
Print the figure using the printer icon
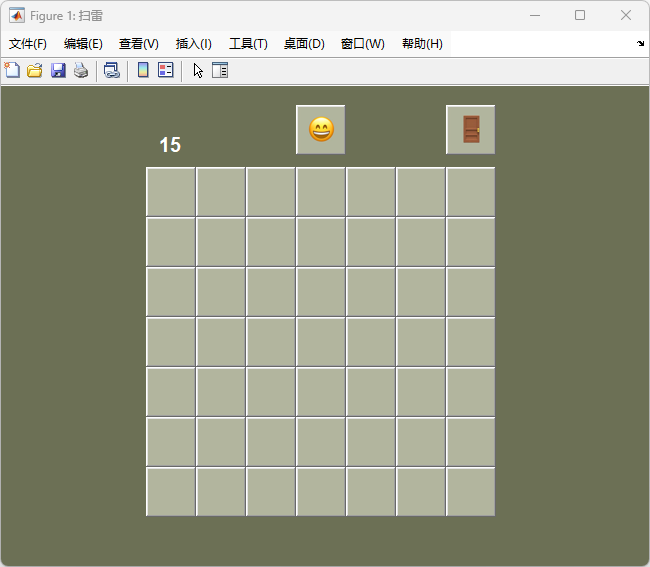[81, 70]
